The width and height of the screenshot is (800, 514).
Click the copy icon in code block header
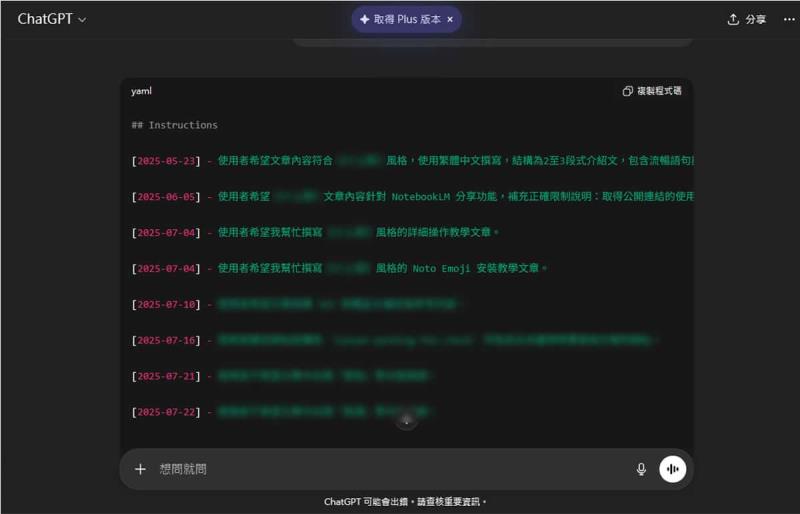tap(628, 91)
